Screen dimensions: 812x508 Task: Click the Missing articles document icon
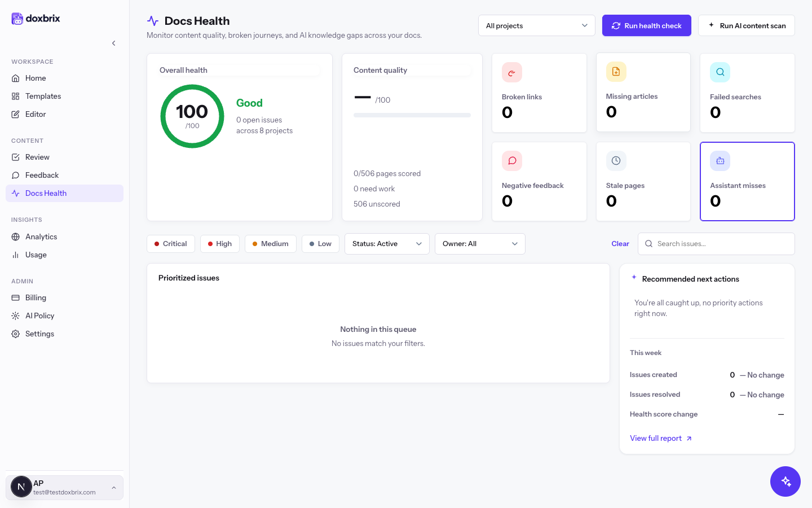(x=616, y=72)
